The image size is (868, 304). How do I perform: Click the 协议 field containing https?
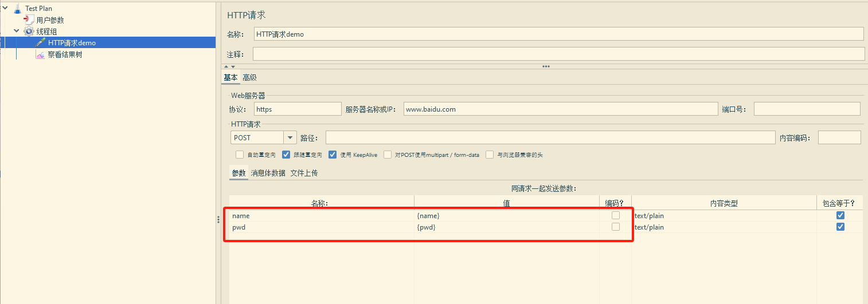click(x=298, y=109)
